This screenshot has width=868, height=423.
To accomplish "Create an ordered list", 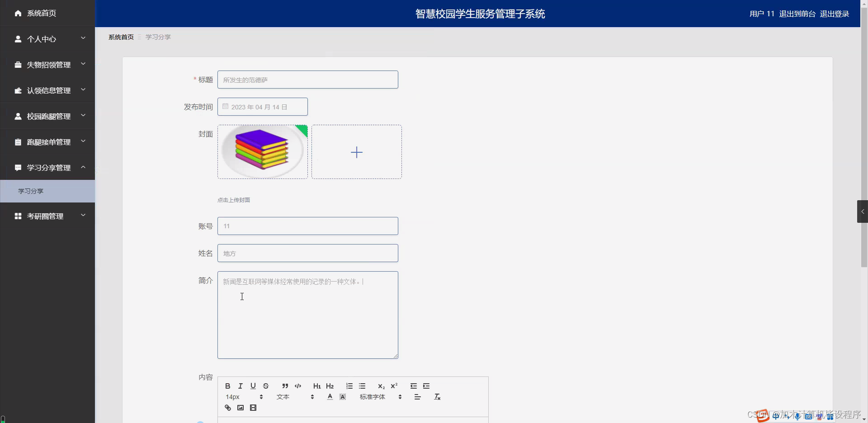I will (x=349, y=386).
